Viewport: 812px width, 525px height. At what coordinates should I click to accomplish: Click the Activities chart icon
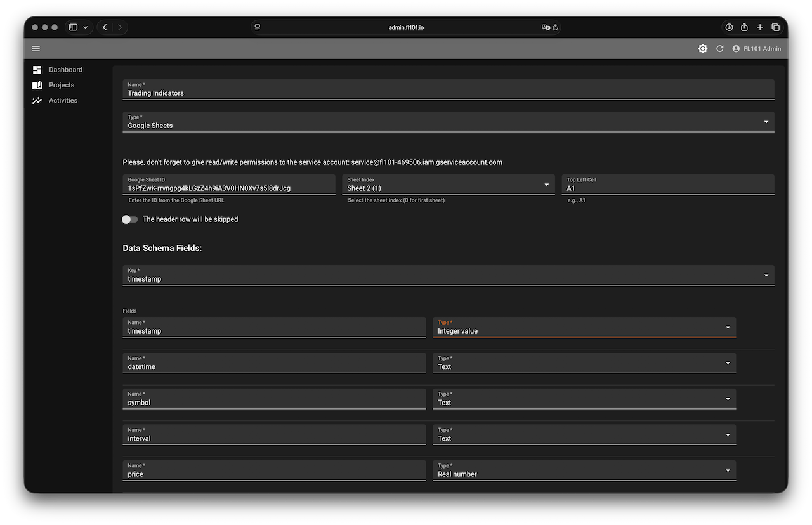point(37,100)
